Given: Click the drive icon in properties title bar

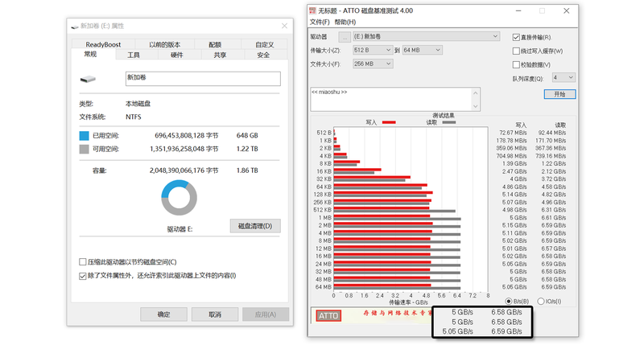Looking at the screenshot, I should point(75,27).
